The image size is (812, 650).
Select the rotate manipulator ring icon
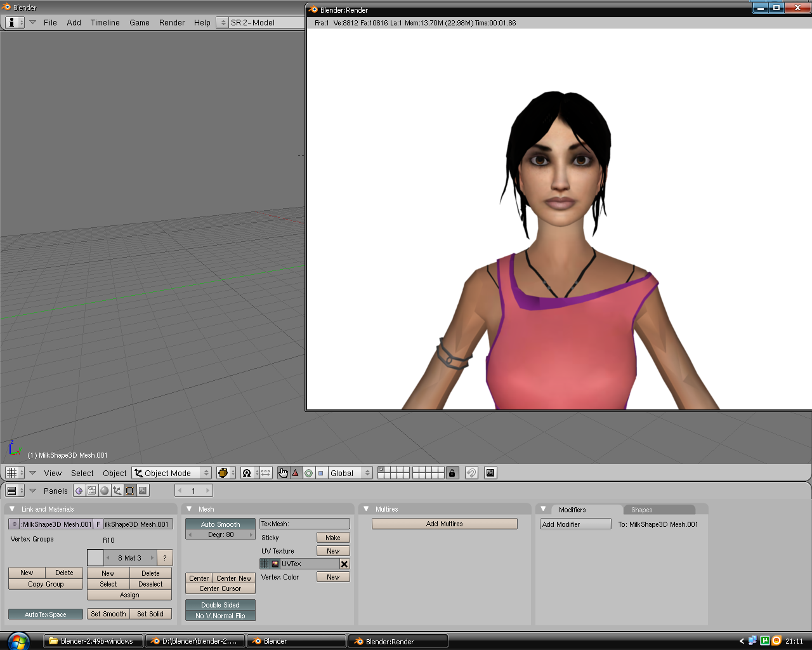coord(309,473)
